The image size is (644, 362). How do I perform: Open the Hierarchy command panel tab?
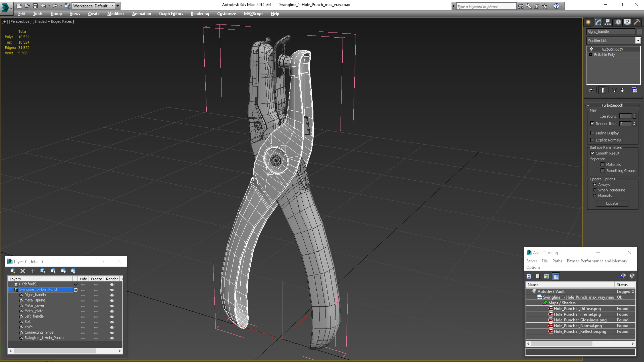click(x=608, y=22)
